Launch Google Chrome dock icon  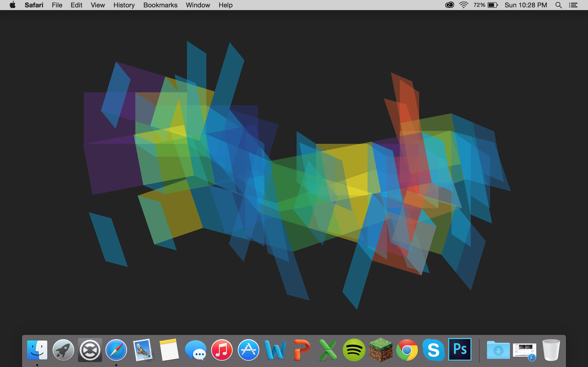coord(407,350)
